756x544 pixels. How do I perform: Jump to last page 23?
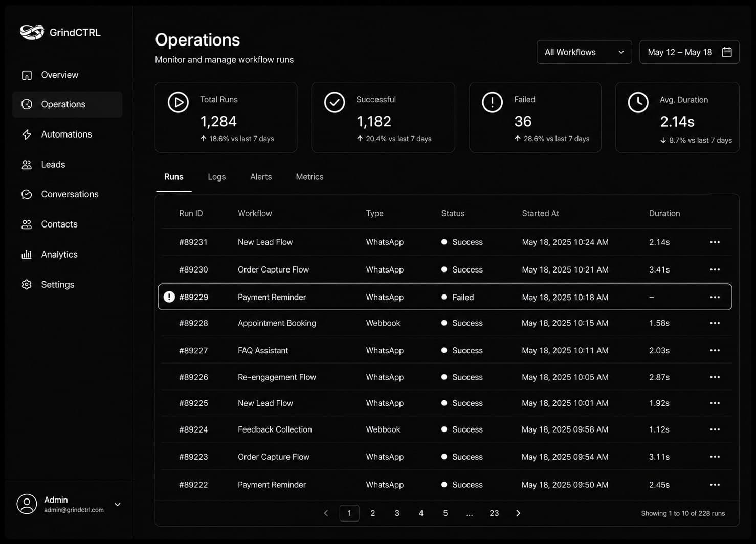pyautogui.click(x=494, y=513)
